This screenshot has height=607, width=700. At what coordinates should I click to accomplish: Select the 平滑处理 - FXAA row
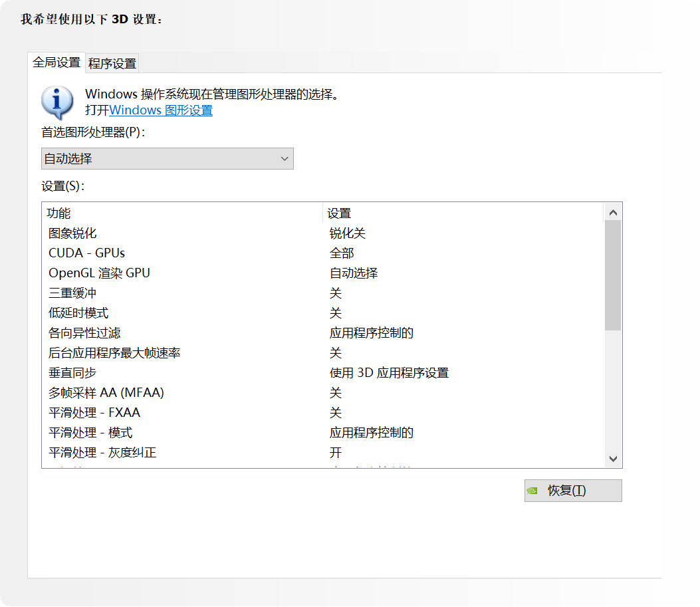(x=324, y=412)
